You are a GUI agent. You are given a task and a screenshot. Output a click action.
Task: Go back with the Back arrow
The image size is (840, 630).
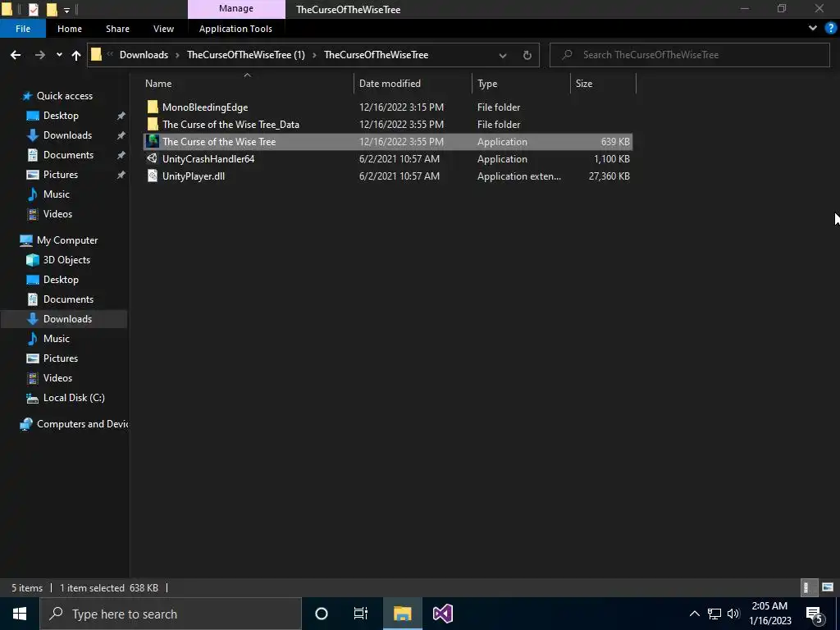point(16,55)
